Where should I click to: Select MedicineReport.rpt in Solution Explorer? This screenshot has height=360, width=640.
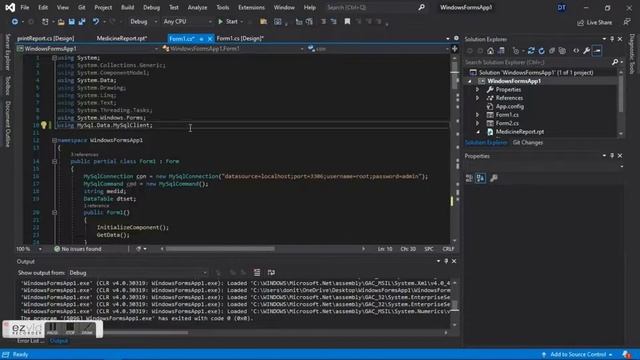pyautogui.click(x=520, y=132)
